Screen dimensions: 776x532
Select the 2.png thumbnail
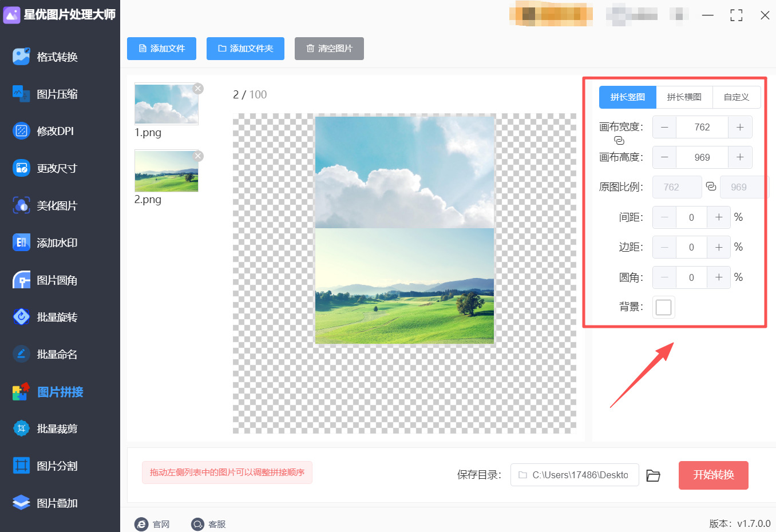(167, 170)
